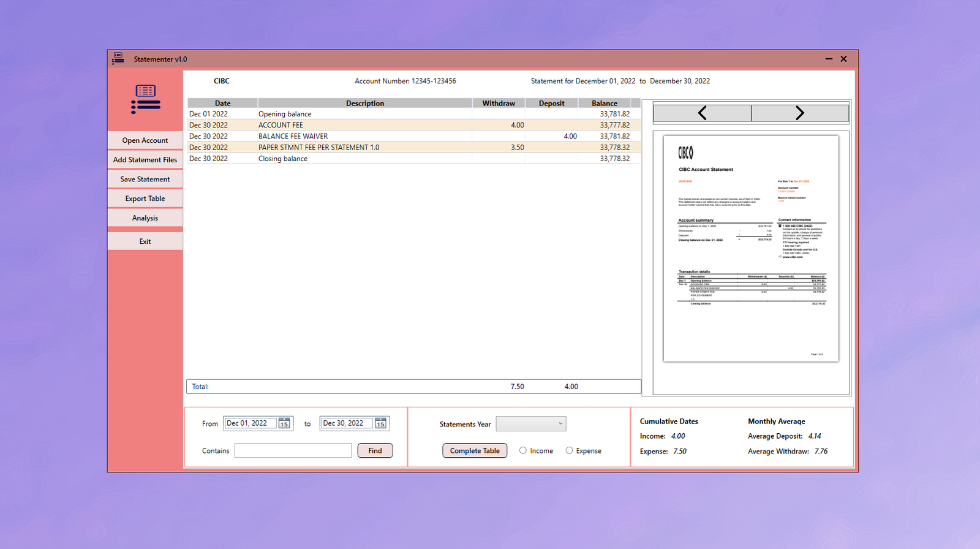Click the Contains text field
Screen dimensions: 980x549
293,450
